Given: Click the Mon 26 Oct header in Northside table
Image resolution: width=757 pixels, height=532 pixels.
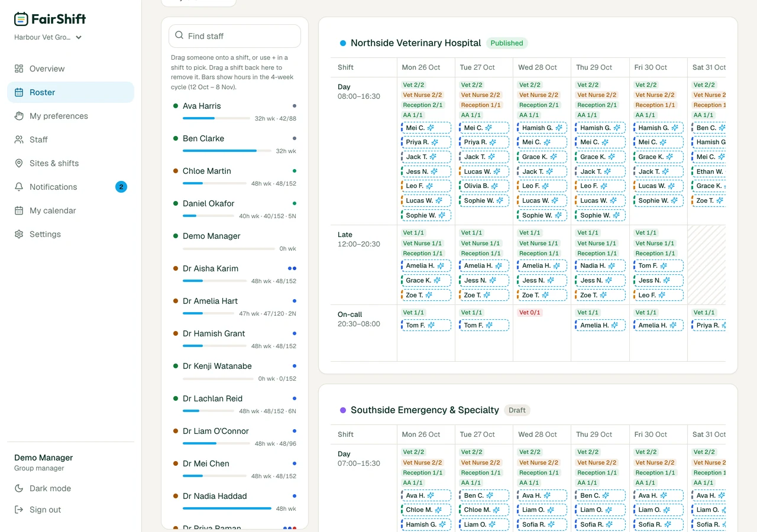Looking at the screenshot, I should pos(421,67).
